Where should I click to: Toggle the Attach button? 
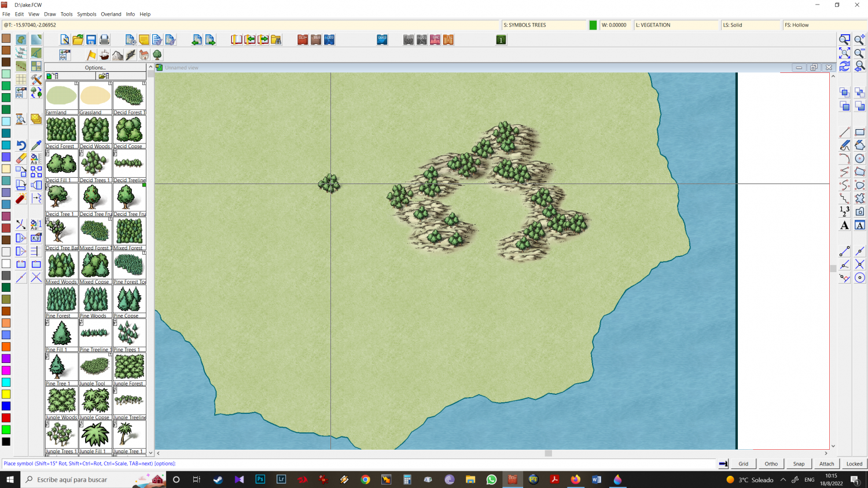coord(827,464)
